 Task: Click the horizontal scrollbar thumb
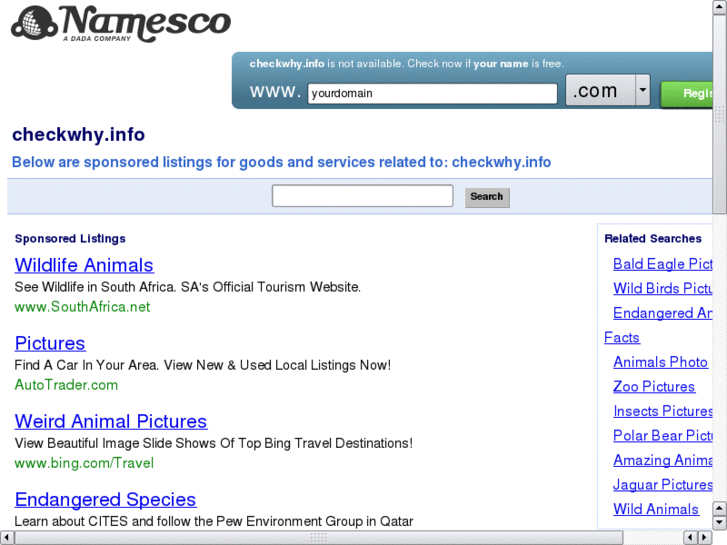(319, 538)
